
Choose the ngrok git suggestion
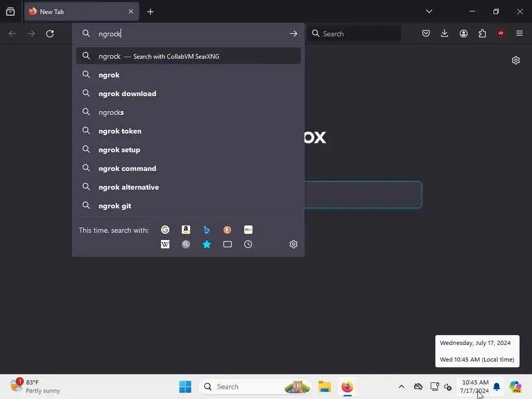[188, 206]
